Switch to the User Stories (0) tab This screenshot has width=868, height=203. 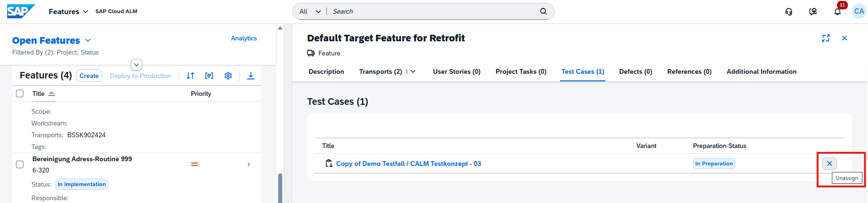[457, 71]
